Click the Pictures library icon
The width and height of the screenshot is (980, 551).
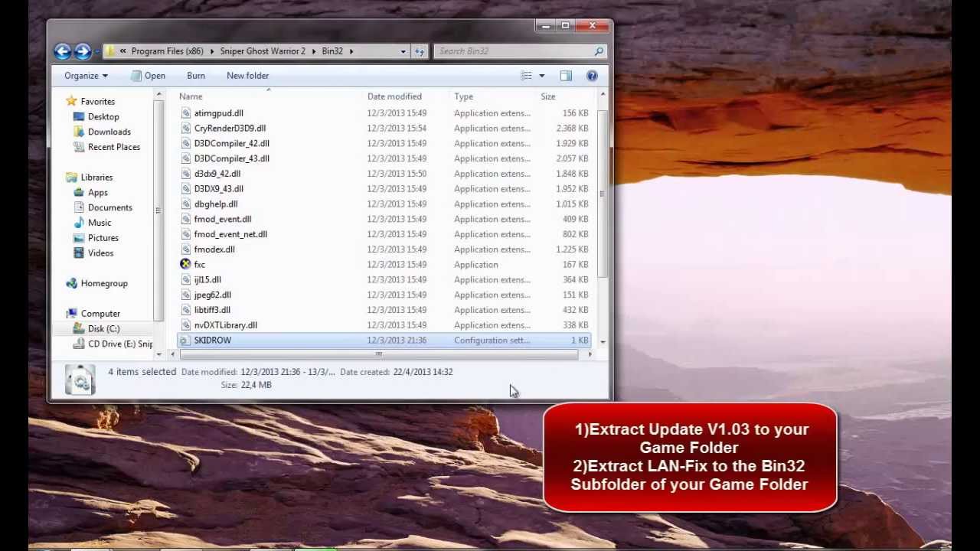[x=79, y=237]
